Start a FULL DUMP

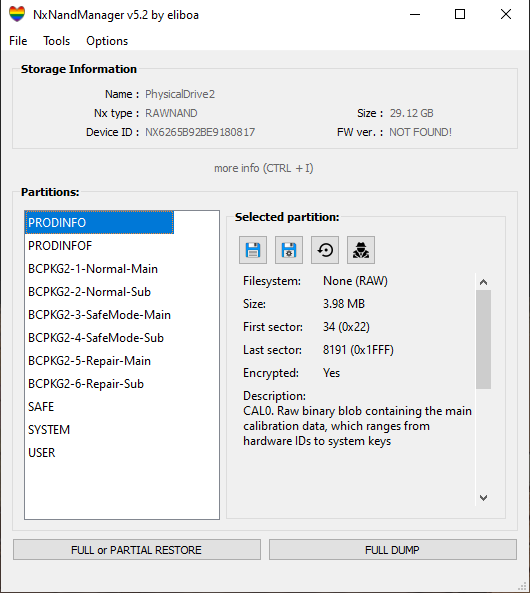click(392, 550)
